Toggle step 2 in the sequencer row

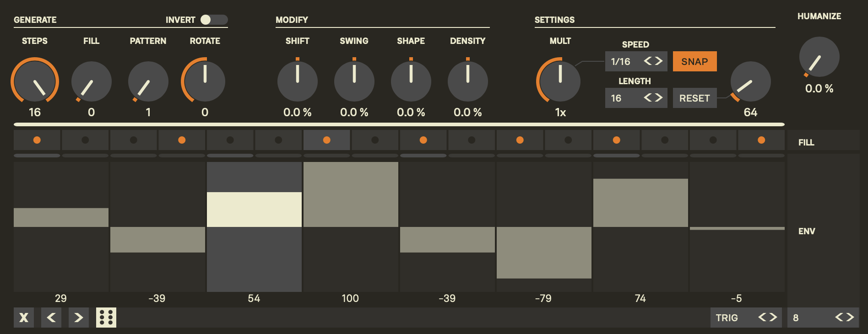tap(85, 140)
